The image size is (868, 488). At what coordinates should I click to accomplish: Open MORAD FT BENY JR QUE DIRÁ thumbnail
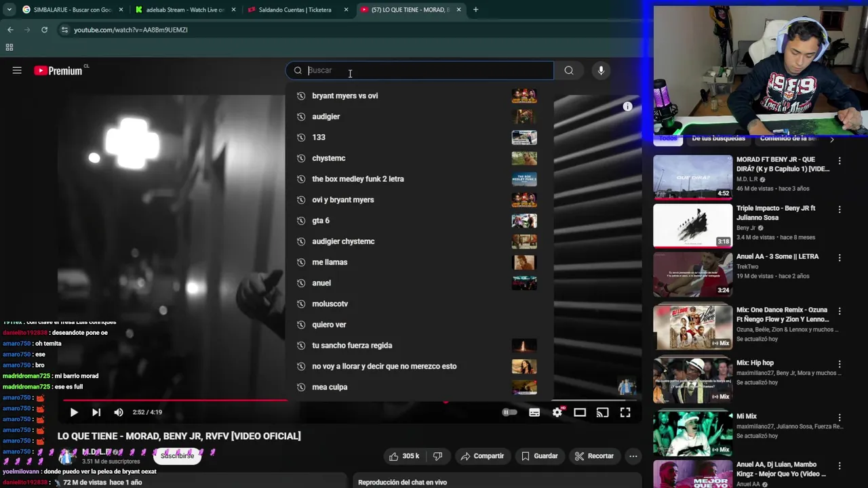[692, 178]
